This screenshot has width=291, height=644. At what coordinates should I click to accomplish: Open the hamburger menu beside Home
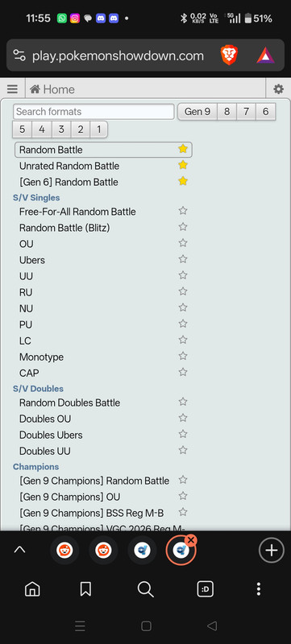tap(12, 89)
